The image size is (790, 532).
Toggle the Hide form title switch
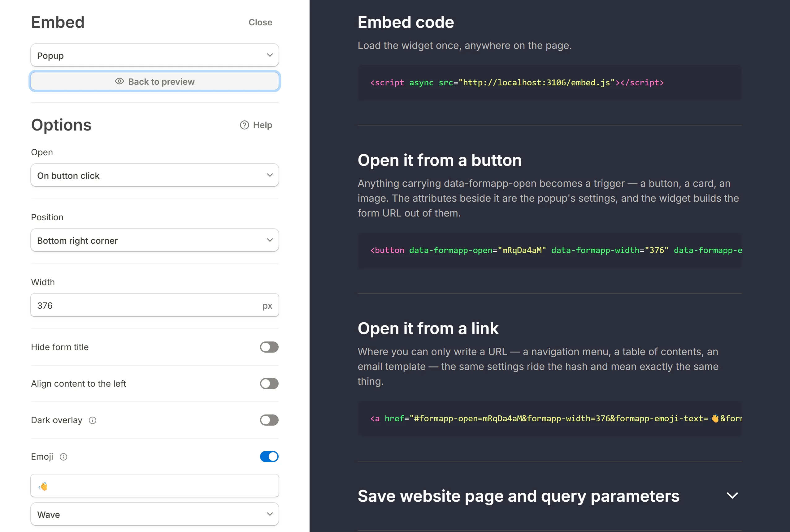click(269, 347)
